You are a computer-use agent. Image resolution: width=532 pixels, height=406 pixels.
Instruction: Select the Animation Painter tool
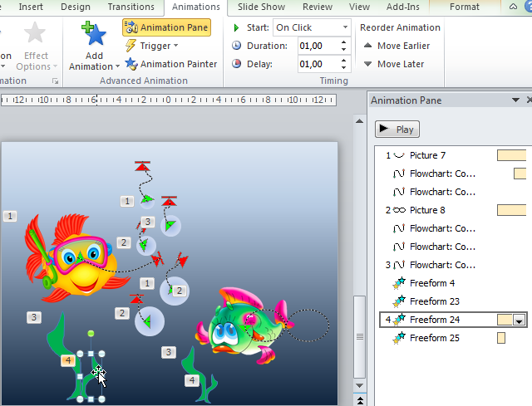click(170, 64)
